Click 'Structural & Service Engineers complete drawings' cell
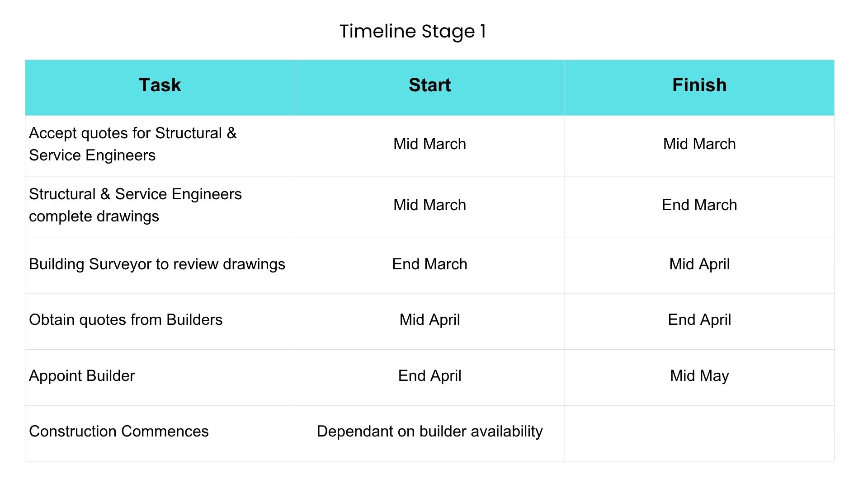This screenshot has width=868, height=488. (136, 205)
